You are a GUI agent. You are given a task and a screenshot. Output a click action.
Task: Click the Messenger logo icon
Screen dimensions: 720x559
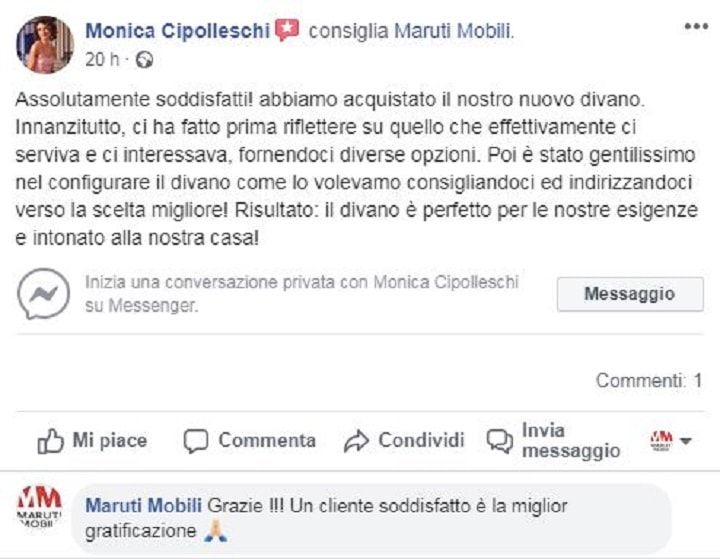[44, 294]
